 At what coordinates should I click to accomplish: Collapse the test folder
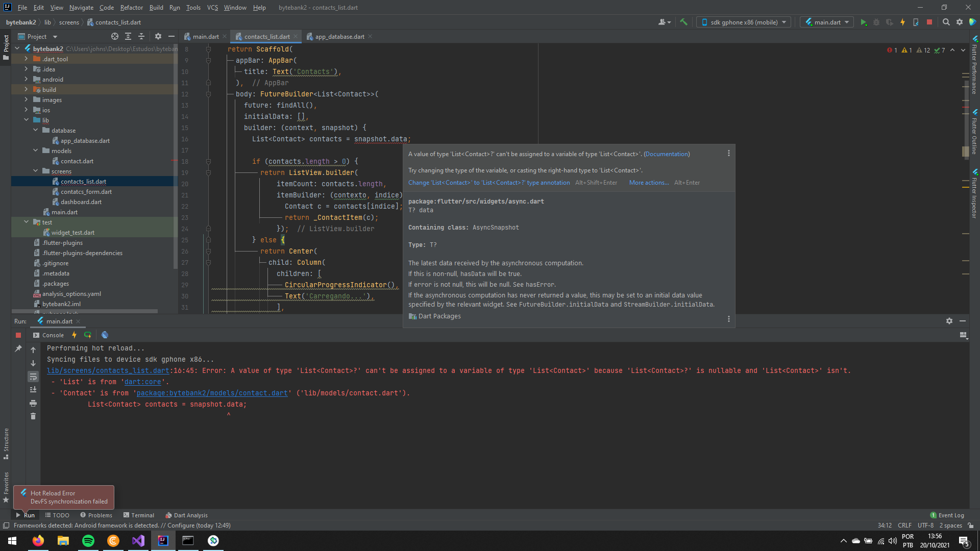tap(26, 222)
